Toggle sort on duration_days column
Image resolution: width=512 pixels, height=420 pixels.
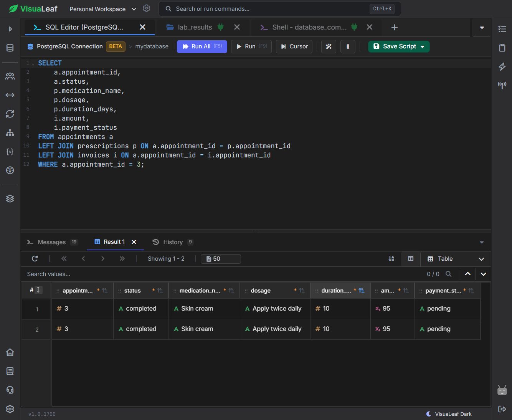[362, 291]
